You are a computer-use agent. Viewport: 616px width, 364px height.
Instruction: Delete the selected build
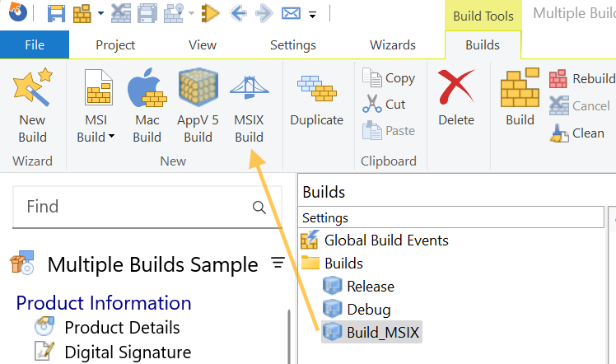[456, 98]
